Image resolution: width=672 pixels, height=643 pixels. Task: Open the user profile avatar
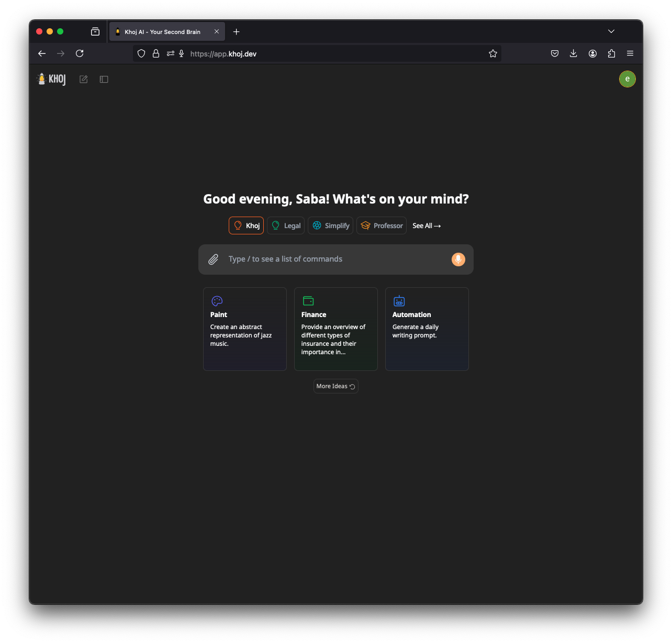pyautogui.click(x=628, y=79)
